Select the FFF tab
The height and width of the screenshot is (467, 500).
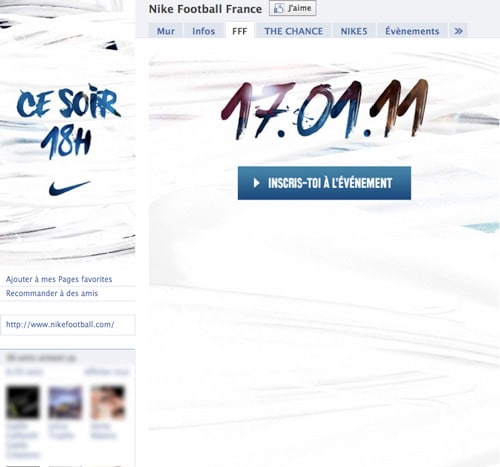240,31
